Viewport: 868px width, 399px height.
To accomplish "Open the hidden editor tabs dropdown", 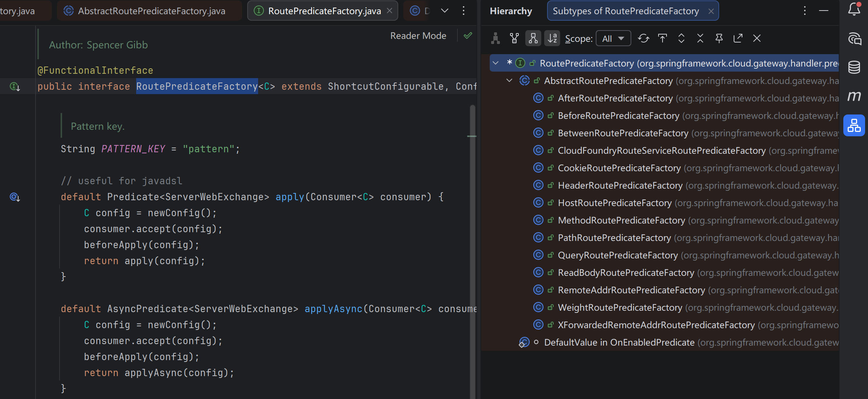I will click(445, 11).
